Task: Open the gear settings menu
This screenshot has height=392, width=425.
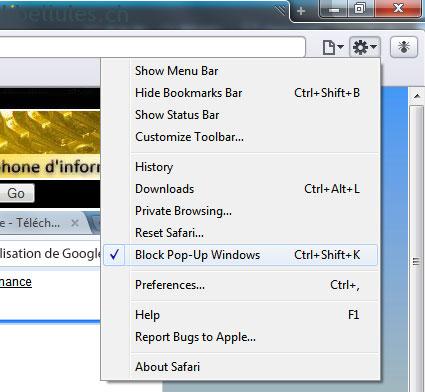Action: click(365, 47)
